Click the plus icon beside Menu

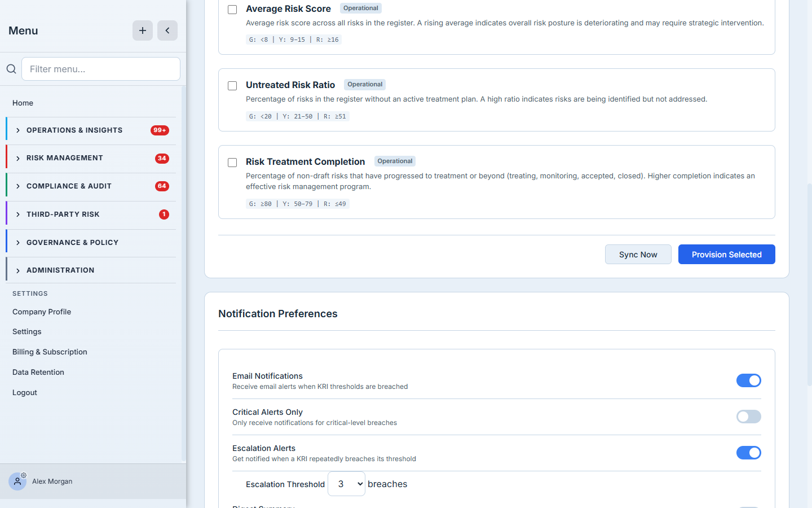[143, 30]
